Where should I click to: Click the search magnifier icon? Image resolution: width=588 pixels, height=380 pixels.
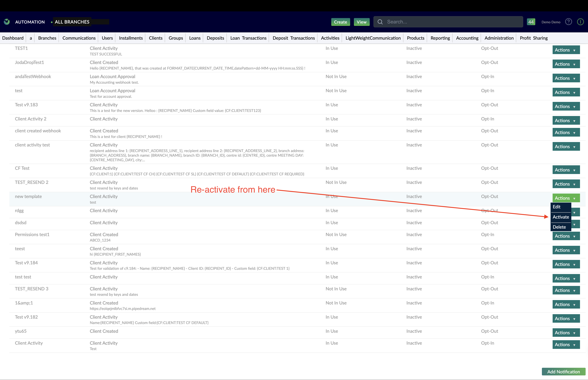click(380, 22)
